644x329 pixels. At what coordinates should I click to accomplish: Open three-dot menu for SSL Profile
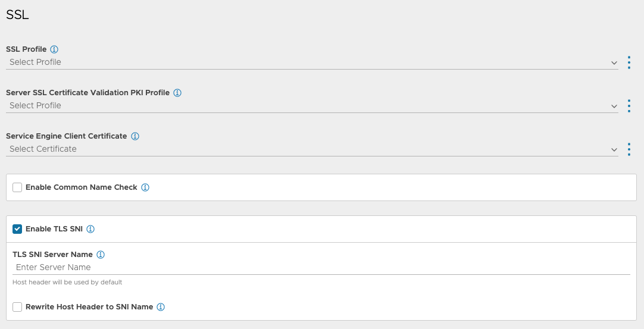click(x=629, y=62)
